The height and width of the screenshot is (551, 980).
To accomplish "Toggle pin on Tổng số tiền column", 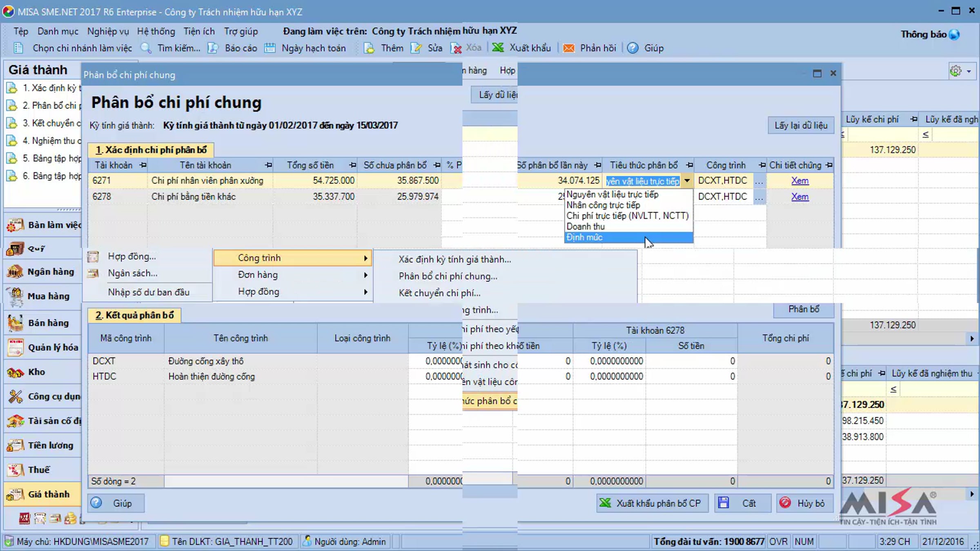I will [353, 165].
